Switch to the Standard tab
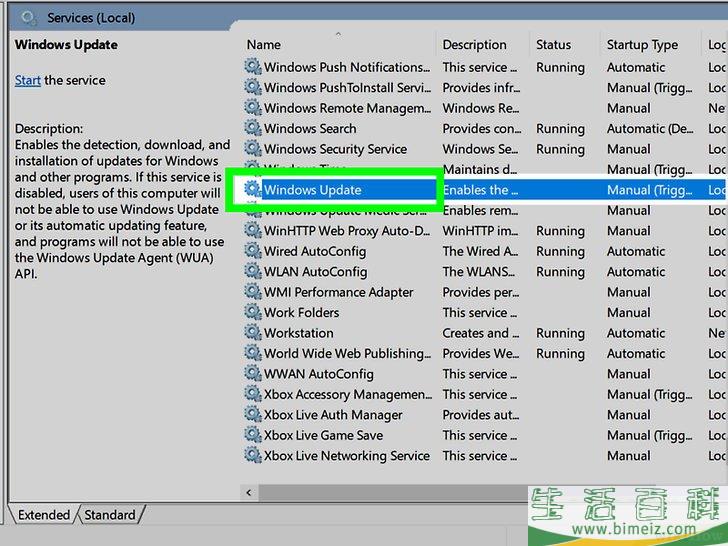 click(x=110, y=515)
